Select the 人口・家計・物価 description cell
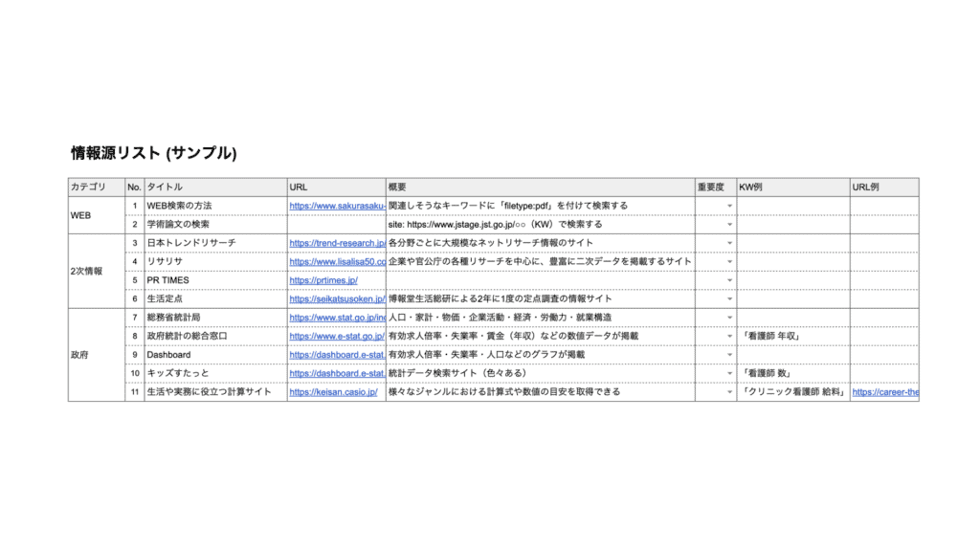Screen dimensions: 980x551 (540, 318)
